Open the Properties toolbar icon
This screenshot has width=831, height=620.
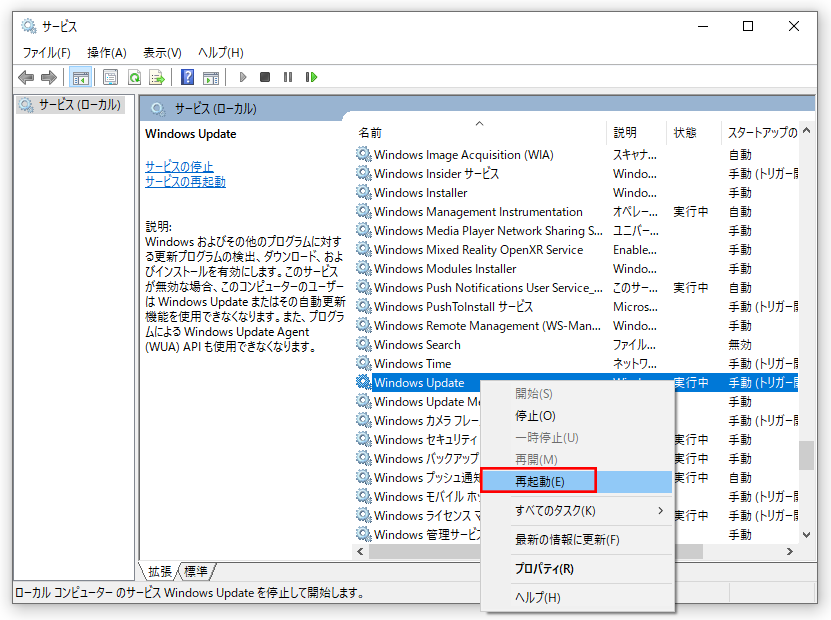[110, 77]
